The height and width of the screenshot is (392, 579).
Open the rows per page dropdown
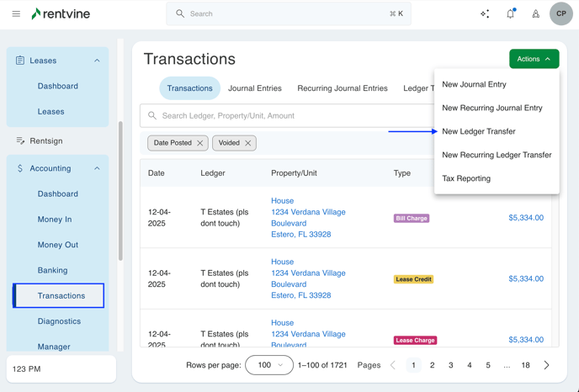coord(269,365)
